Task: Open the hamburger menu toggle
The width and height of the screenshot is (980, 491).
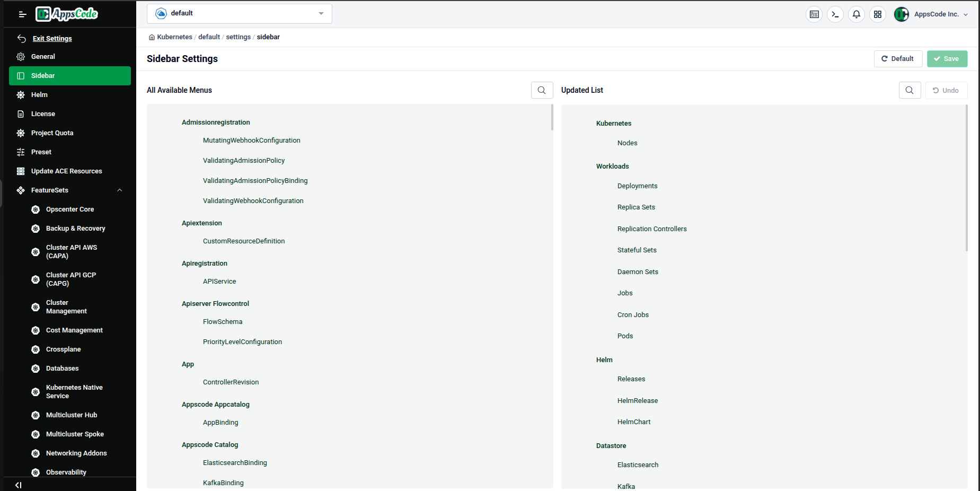Action: coord(22,14)
